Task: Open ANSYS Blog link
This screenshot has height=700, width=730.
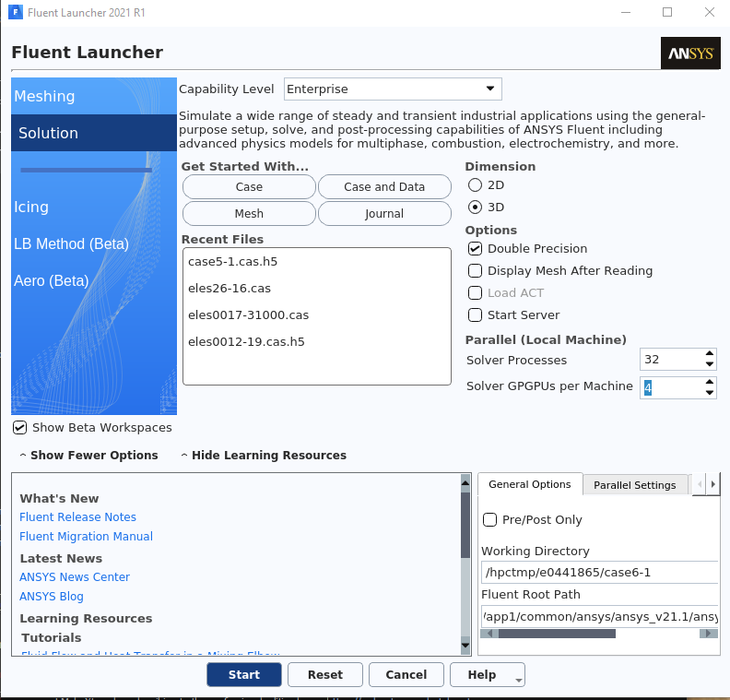Action: tap(52, 597)
